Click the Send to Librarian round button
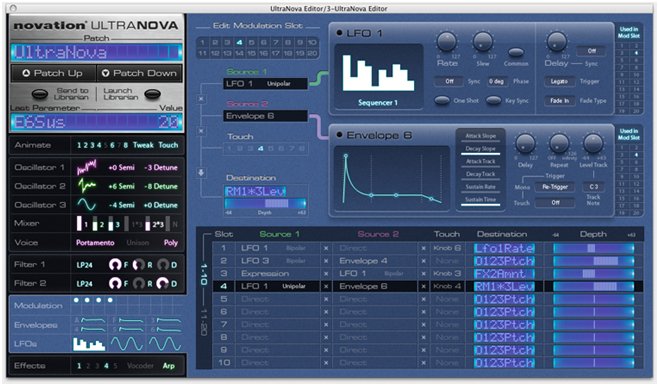 40,94
